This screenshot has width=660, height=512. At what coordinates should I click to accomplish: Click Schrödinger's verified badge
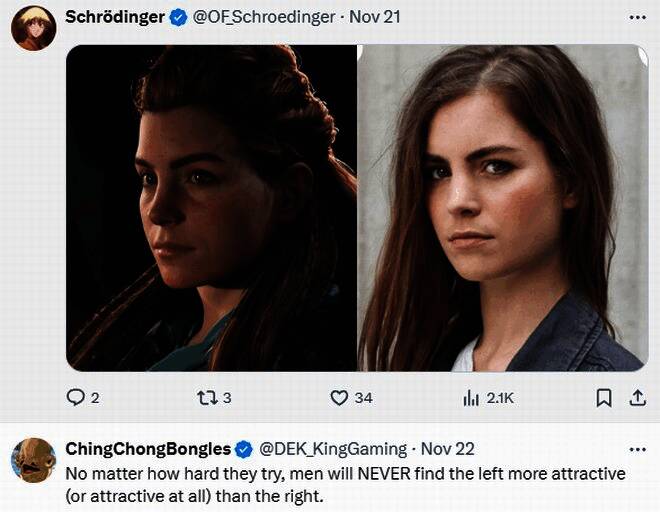click(x=178, y=17)
